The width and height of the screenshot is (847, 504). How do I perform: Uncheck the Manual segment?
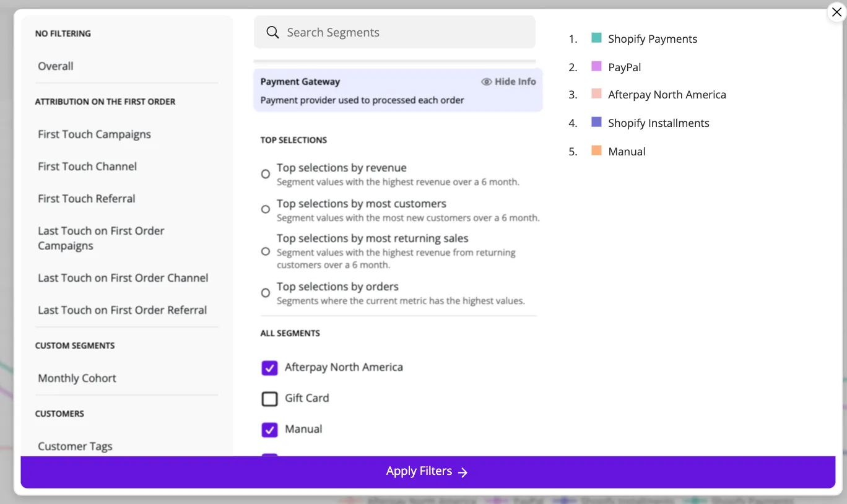click(x=269, y=430)
